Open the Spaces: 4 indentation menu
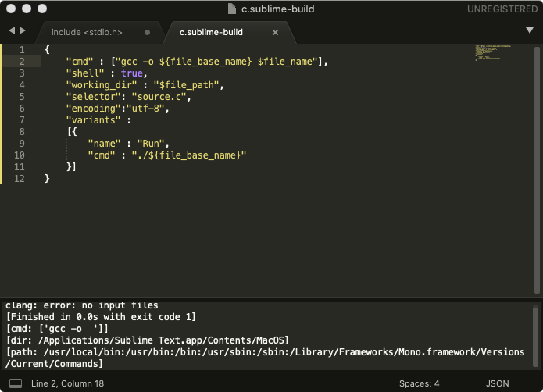 (x=420, y=383)
